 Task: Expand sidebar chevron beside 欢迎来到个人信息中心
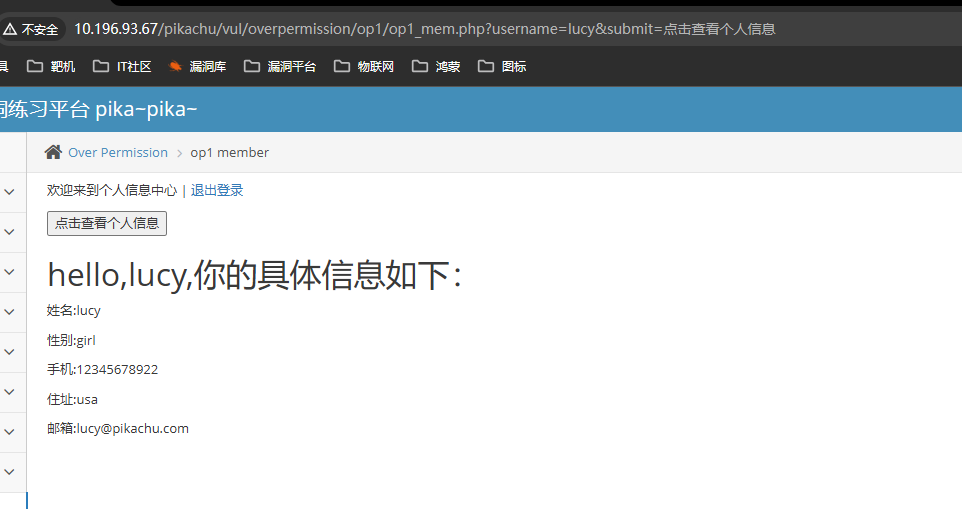[9, 192]
